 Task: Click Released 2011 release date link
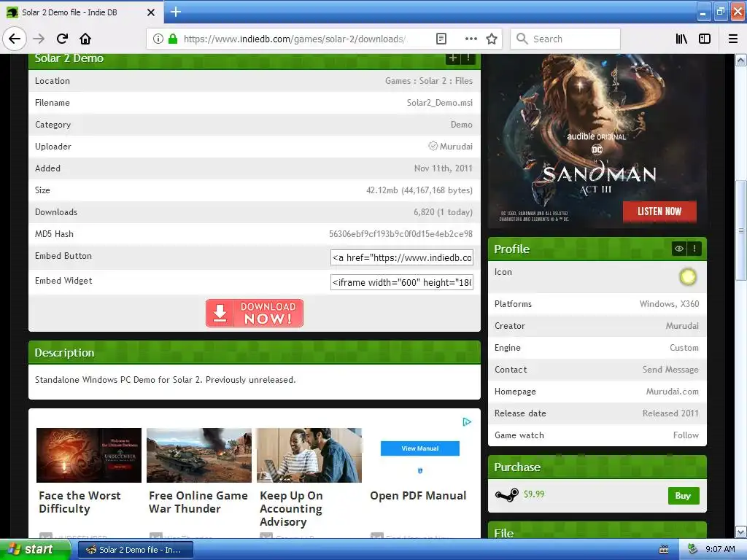click(670, 413)
